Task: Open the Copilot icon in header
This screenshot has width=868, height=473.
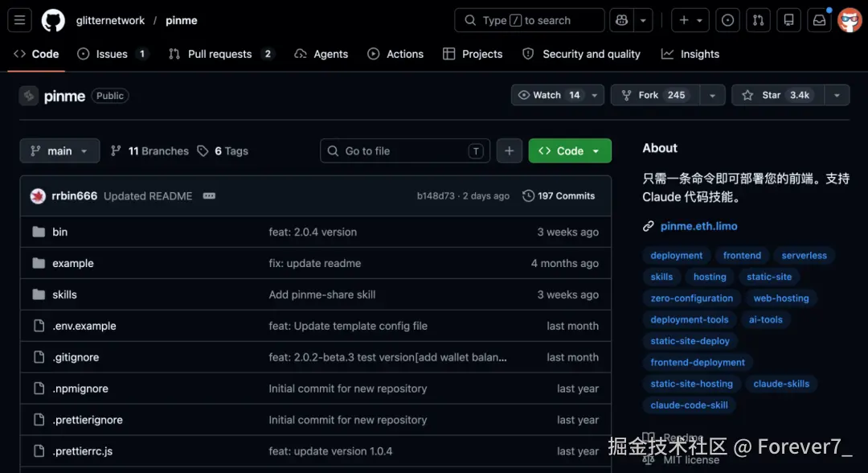Action: pyautogui.click(x=621, y=20)
